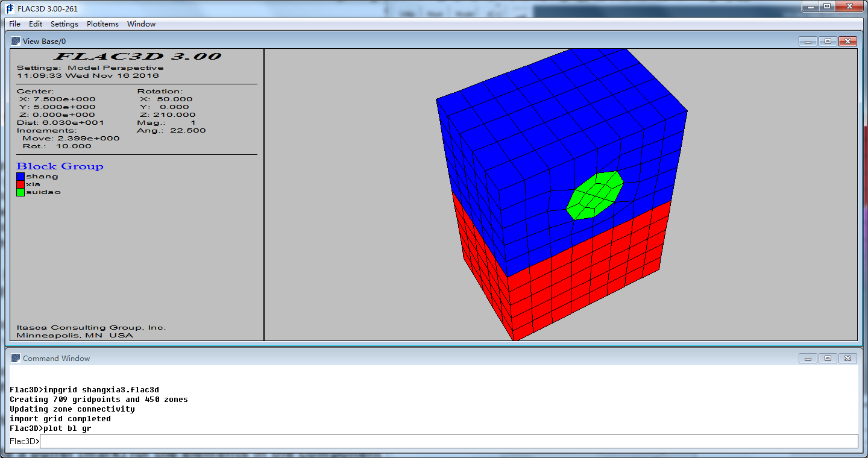Open the Edit menu

tap(36, 24)
